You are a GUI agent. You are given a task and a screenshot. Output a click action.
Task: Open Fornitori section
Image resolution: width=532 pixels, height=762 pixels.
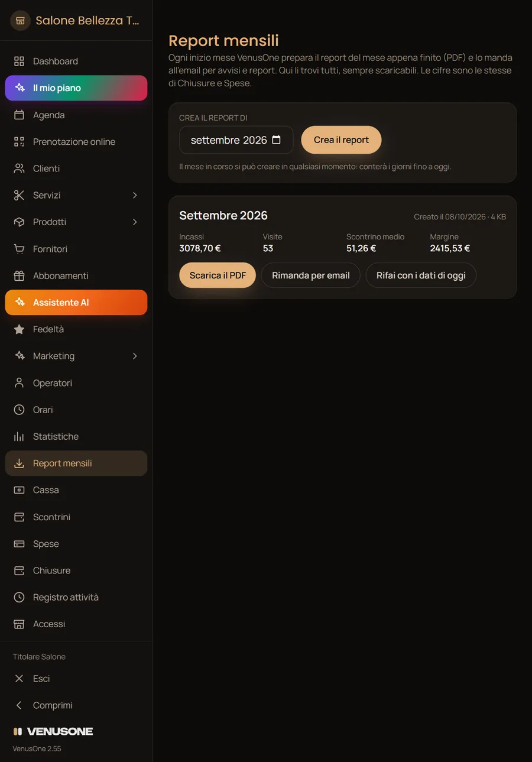point(76,249)
